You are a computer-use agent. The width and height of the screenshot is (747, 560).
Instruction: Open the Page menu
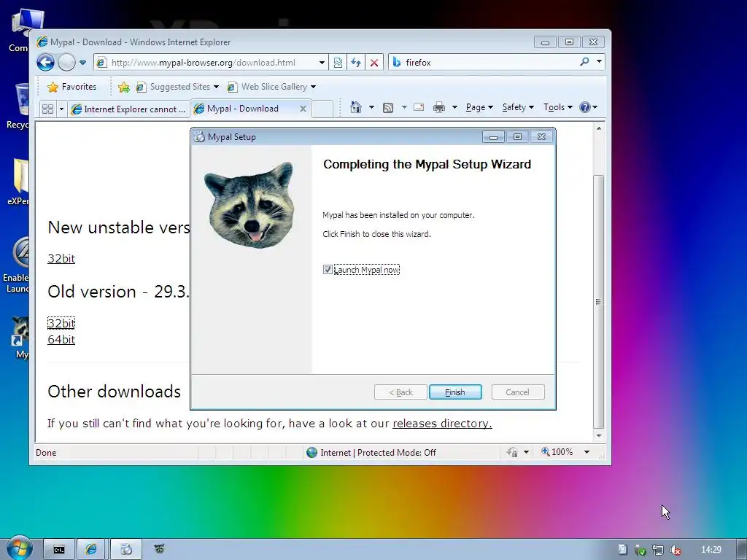(479, 107)
